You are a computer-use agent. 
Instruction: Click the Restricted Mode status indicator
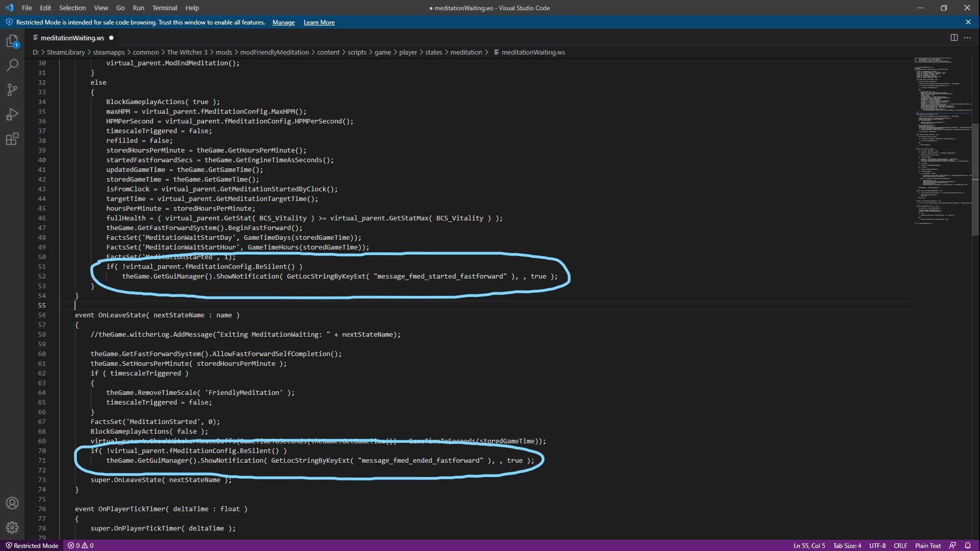click(32, 545)
